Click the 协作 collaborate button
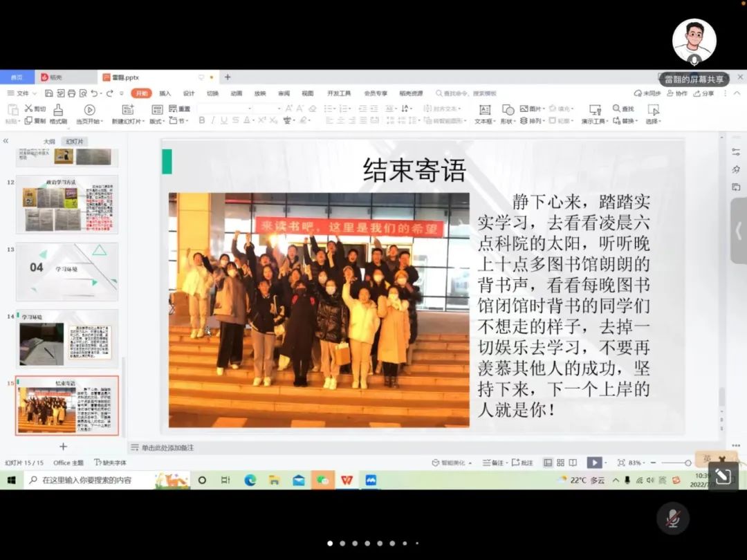747x560 pixels. (x=677, y=93)
